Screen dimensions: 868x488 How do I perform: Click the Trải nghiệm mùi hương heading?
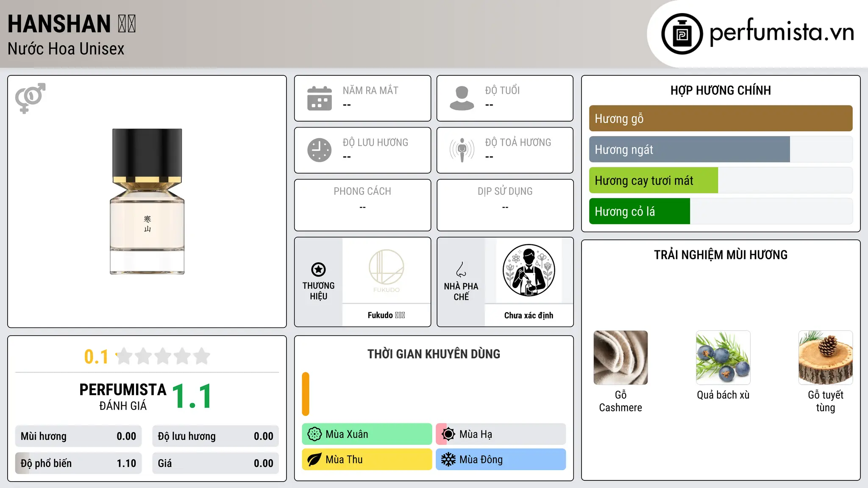click(x=721, y=255)
